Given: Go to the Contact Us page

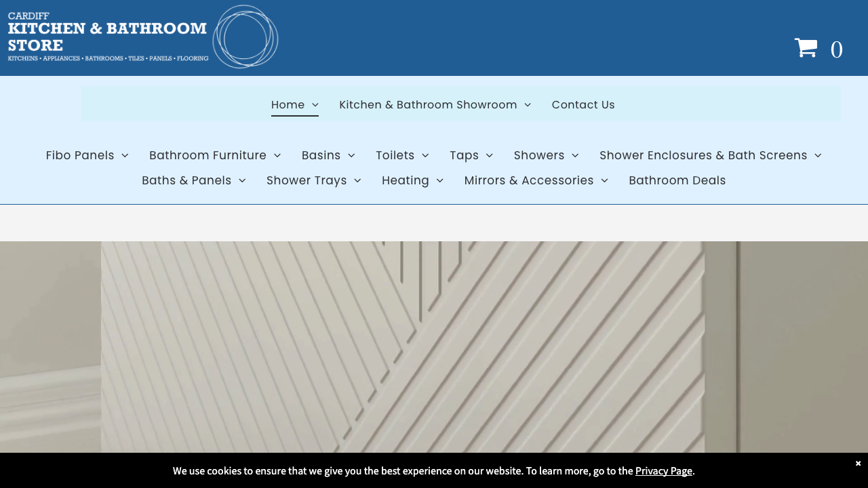Looking at the screenshot, I should 583,104.
